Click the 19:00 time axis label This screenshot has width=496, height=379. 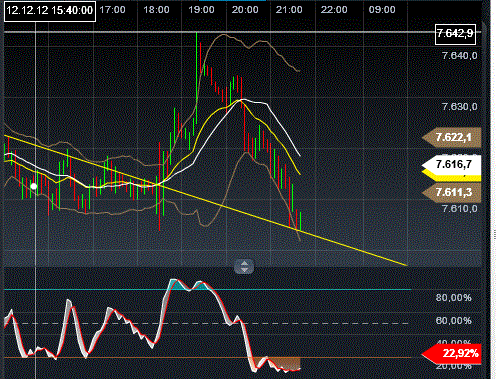coord(201,10)
